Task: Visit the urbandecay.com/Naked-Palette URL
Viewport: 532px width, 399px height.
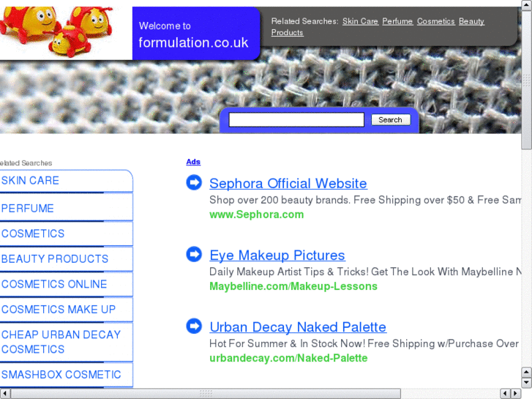Action: point(288,358)
